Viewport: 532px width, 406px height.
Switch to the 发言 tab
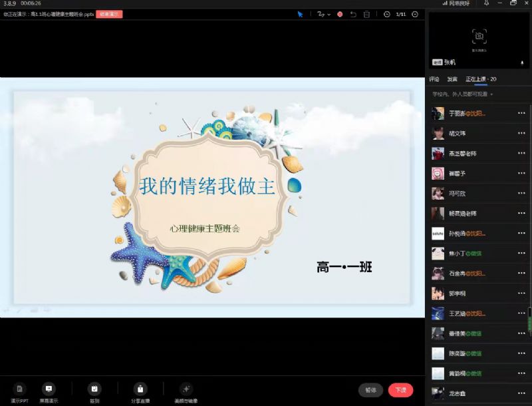click(x=452, y=79)
